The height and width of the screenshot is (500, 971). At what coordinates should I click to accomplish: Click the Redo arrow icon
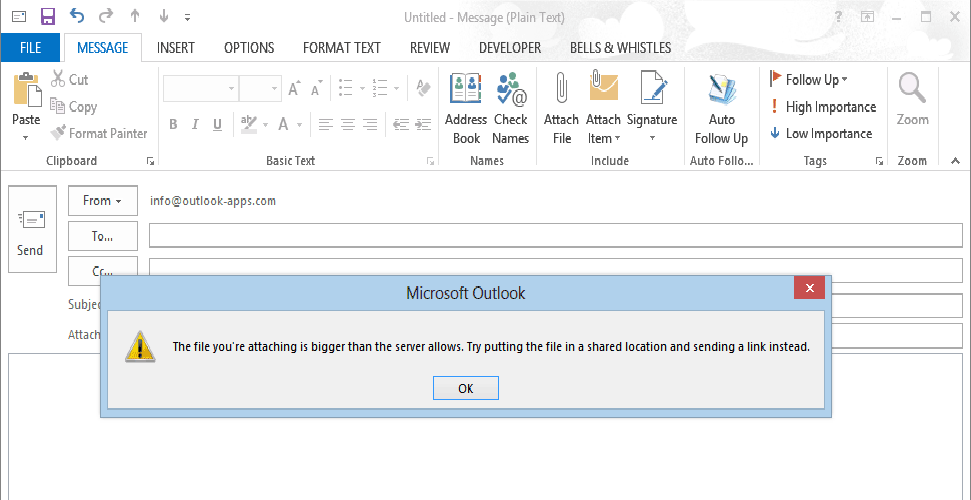[106, 17]
